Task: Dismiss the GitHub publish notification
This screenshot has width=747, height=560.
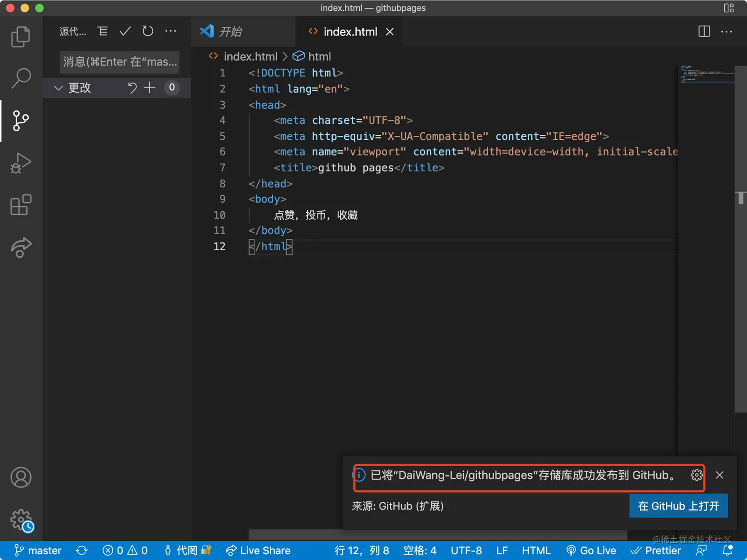Action: 720,475
